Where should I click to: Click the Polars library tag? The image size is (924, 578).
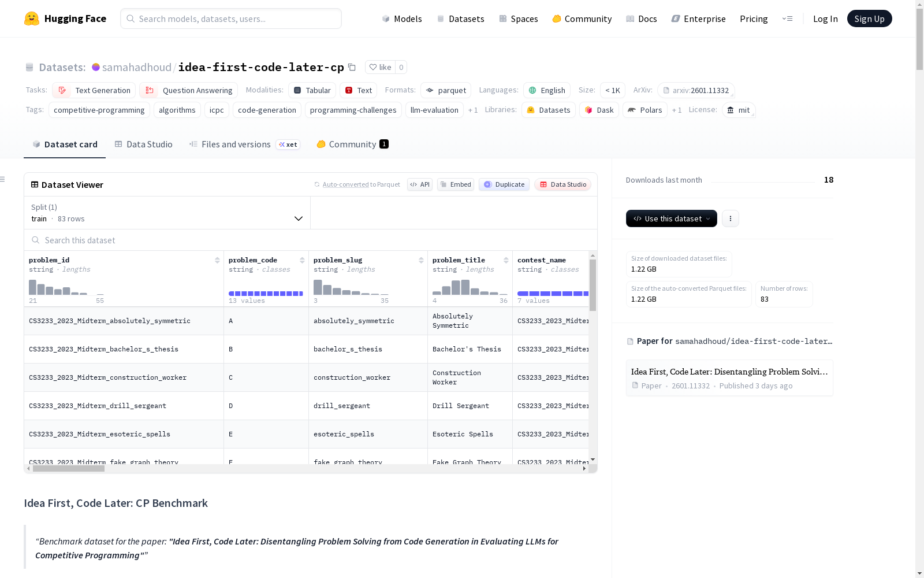[645, 110]
